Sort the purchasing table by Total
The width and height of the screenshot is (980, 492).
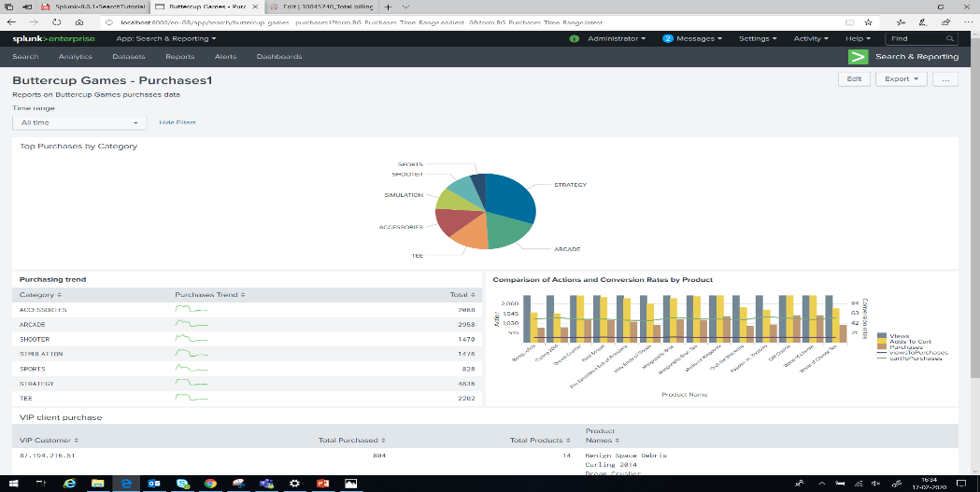(462, 295)
